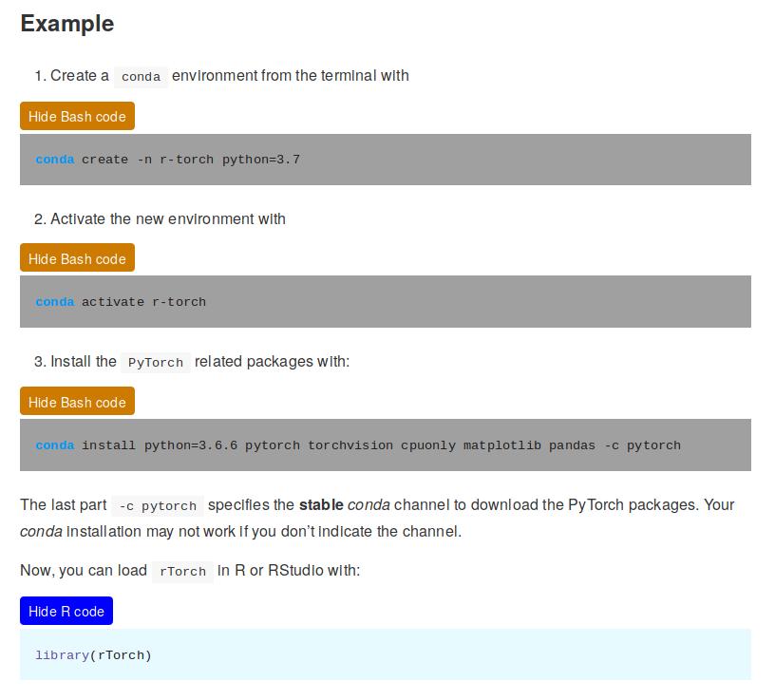Click inline code 'PyTorch' in step three
This screenshot has width=775, height=700.
(x=156, y=363)
